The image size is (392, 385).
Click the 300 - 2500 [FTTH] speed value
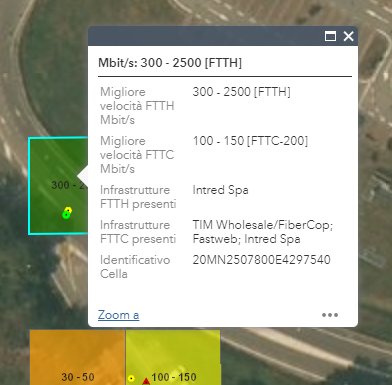coord(241,92)
